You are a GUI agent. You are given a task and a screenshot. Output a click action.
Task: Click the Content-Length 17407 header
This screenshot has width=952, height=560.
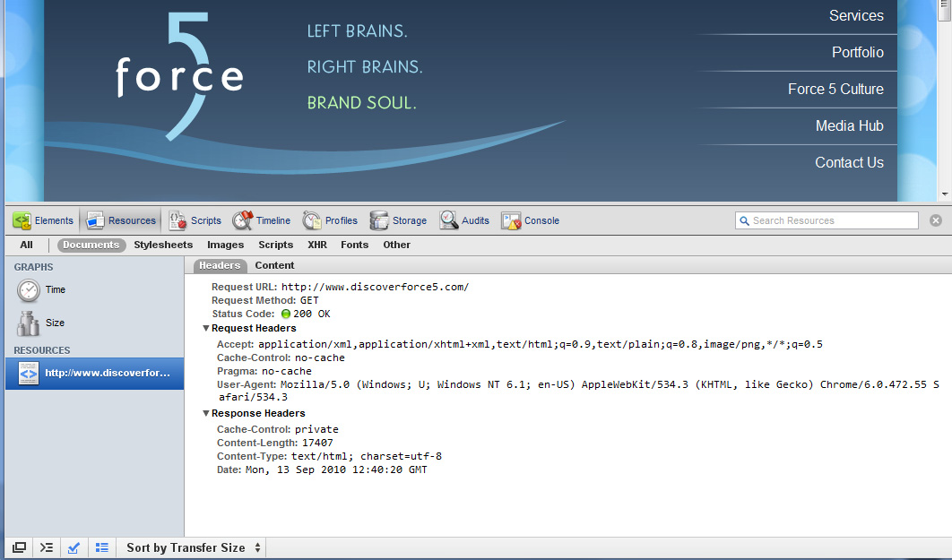274,443
